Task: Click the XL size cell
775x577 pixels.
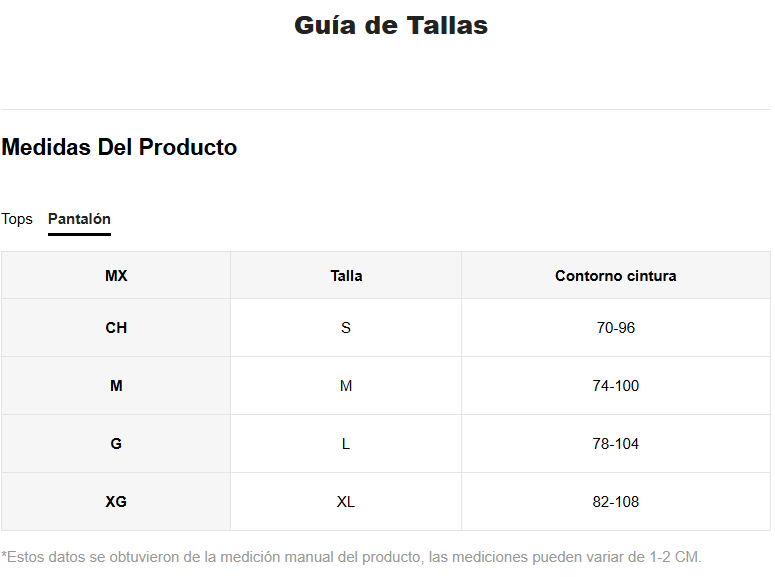Action: tap(346, 501)
